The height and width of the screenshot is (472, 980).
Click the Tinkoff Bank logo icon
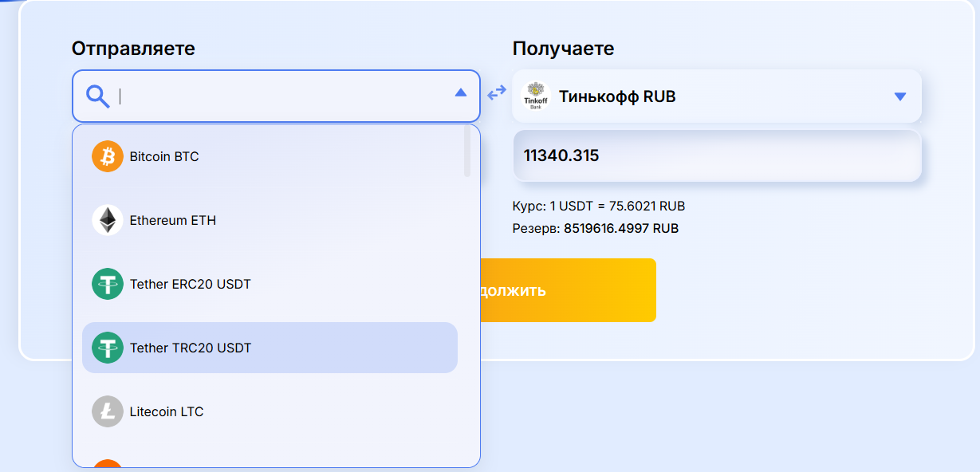pyautogui.click(x=536, y=96)
